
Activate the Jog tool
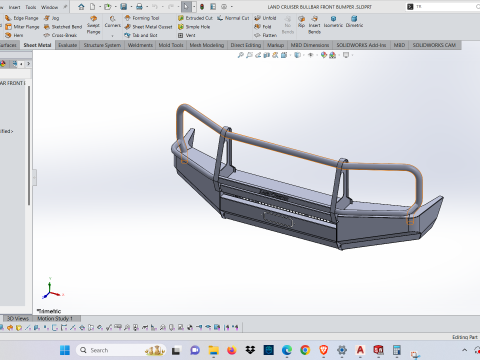[x=51, y=18]
